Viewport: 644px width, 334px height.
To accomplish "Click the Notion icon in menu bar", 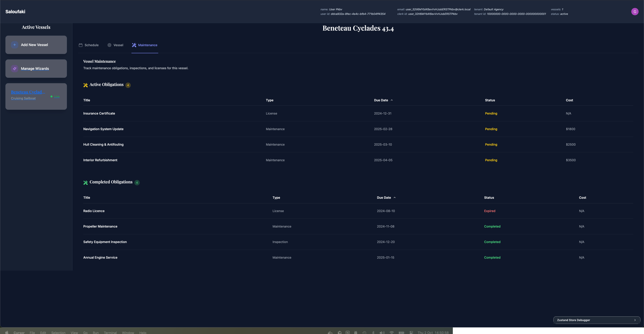I will click(347, 332).
